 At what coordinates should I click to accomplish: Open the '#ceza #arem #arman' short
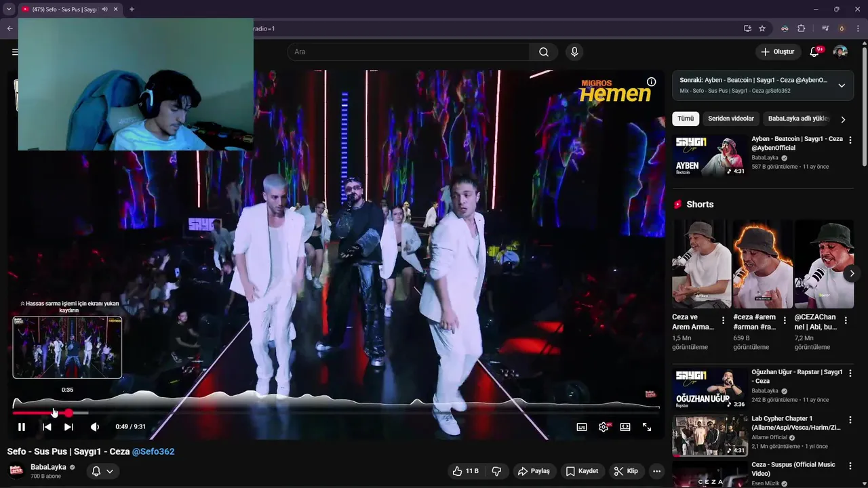(763, 264)
